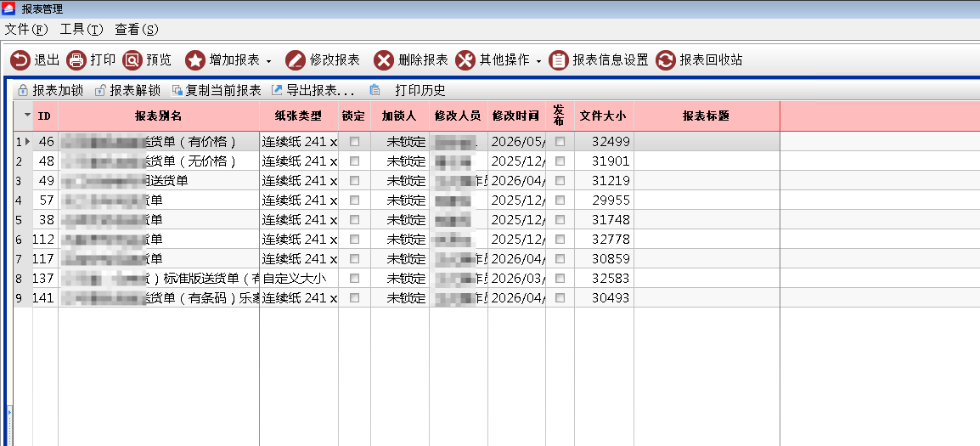Image resolution: width=980 pixels, height=446 pixels.
Task: Click the clipboard paste icon before 打印历史
Action: (x=375, y=89)
